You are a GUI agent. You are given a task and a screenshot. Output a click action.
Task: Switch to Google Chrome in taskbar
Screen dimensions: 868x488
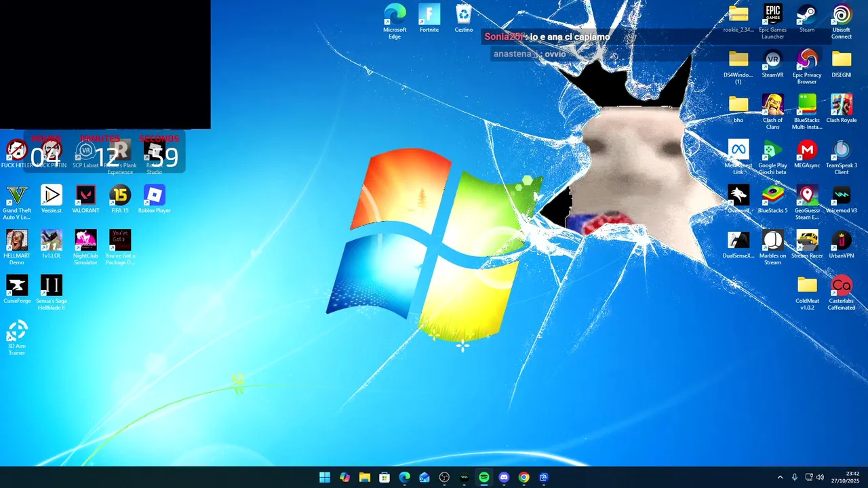coord(524,477)
